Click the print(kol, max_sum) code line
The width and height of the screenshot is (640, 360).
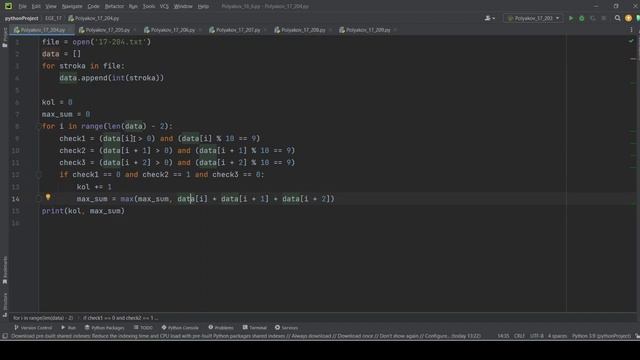(x=83, y=211)
